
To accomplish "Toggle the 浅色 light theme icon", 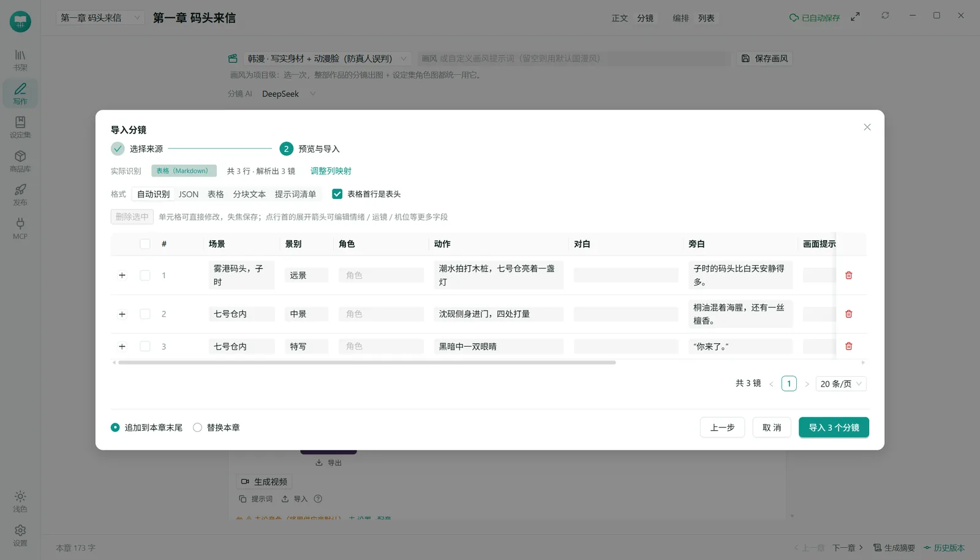I will (x=20, y=501).
